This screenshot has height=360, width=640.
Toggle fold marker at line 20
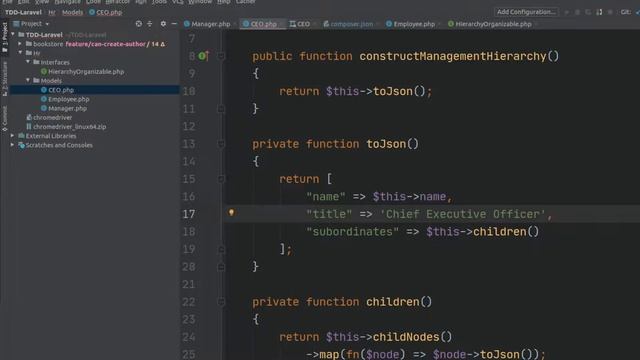click(221, 267)
